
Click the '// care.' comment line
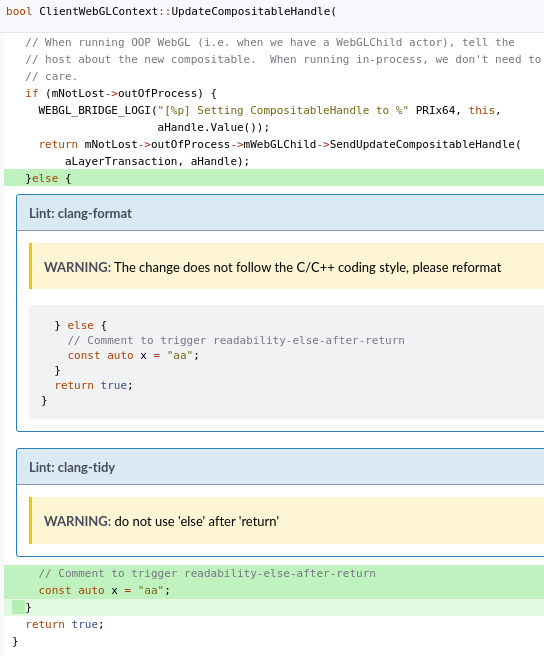point(51,76)
